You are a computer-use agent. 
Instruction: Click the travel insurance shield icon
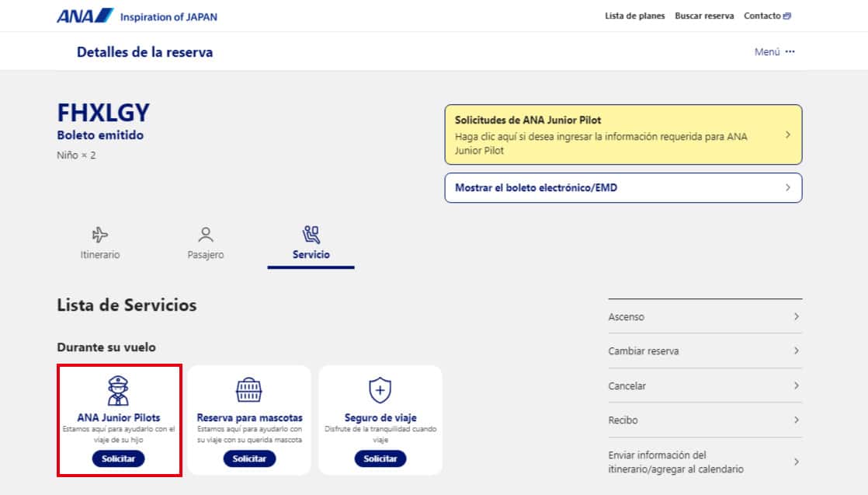pyautogui.click(x=380, y=390)
